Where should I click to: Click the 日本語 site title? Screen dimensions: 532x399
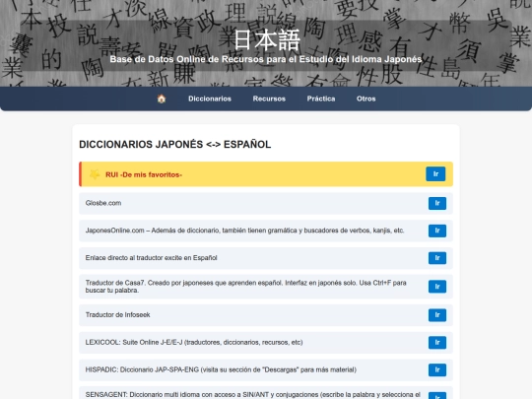[x=267, y=40]
